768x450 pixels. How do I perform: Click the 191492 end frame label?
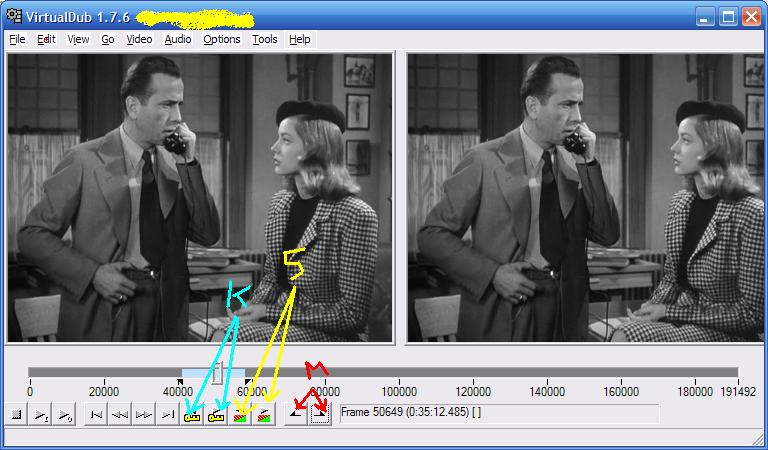[x=738, y=392]
